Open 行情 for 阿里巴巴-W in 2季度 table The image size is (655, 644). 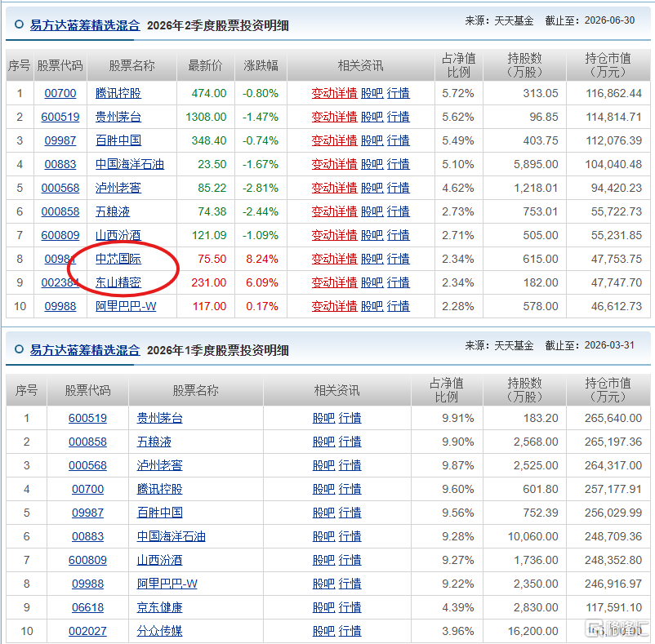click(x=398, y=306)
